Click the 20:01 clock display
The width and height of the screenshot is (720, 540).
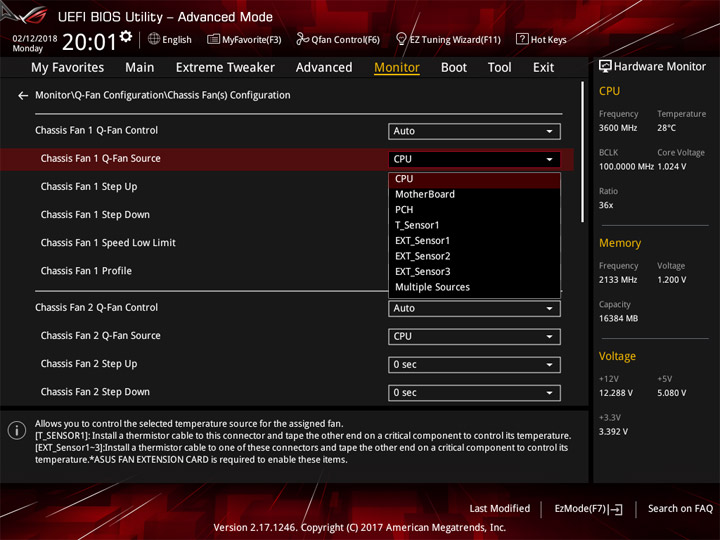click(89, 42)
